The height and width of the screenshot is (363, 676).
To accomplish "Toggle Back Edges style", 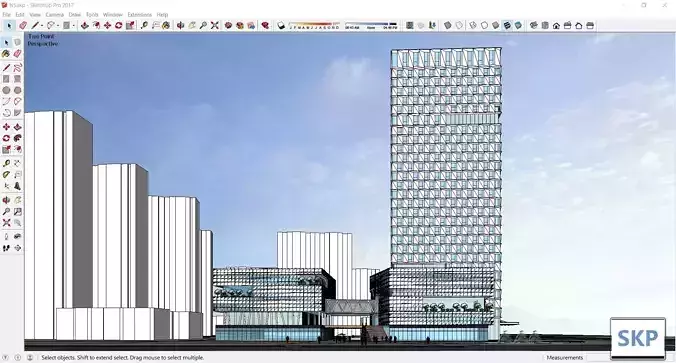I will (x=459, y=25).
